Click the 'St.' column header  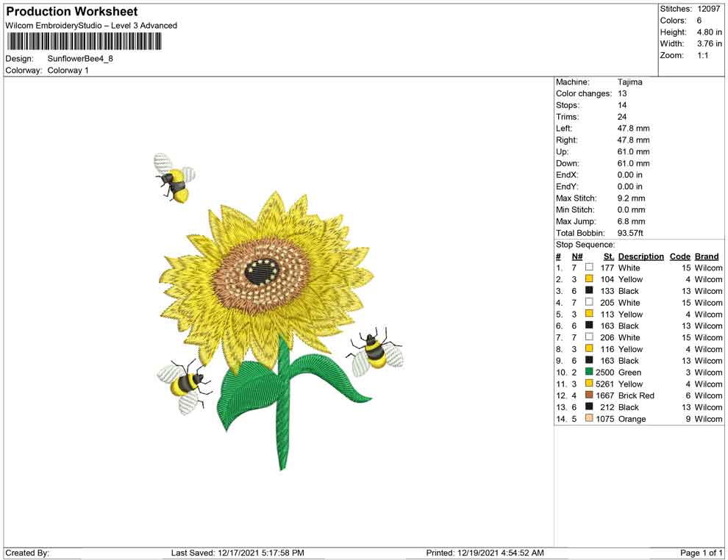coord(609,256)
